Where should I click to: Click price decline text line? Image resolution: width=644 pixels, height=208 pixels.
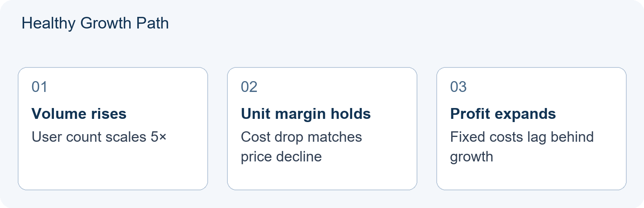click(x=281, y=157)
